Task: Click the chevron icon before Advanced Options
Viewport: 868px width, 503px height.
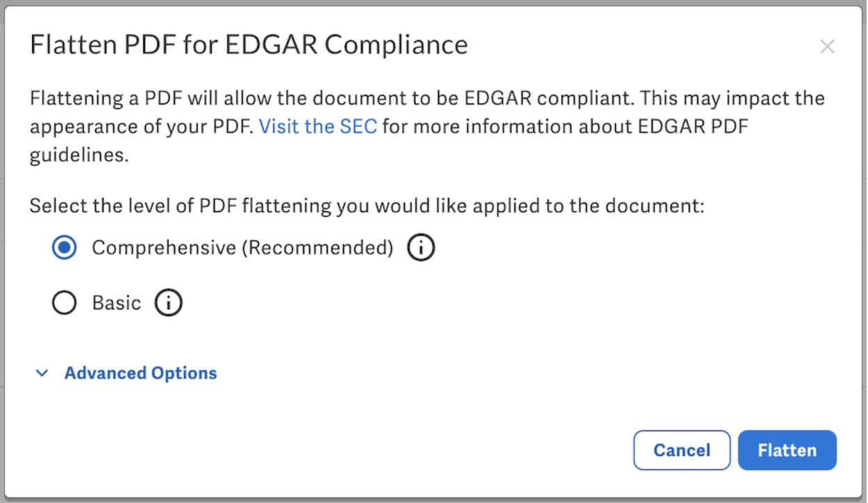Action: [x=42, y=374]
